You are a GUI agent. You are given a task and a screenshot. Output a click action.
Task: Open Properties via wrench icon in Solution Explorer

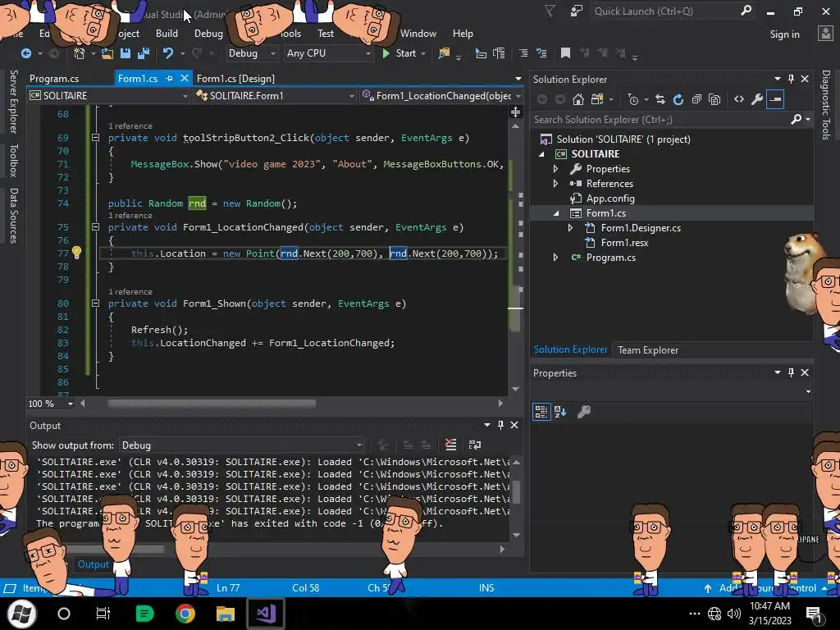tap(757, 99)
